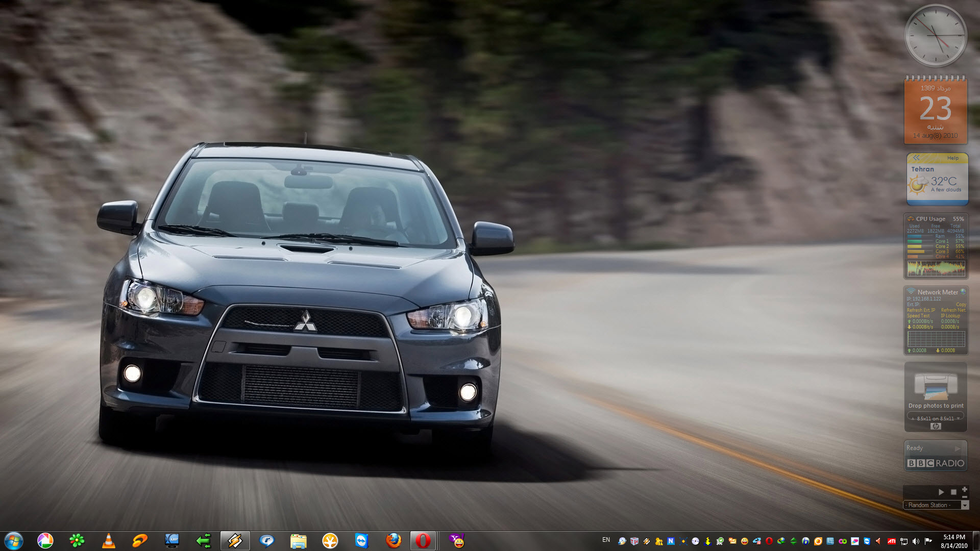Open the volume speaker tray icon
This screenshot has height=551, width=980.
point(916,541)
